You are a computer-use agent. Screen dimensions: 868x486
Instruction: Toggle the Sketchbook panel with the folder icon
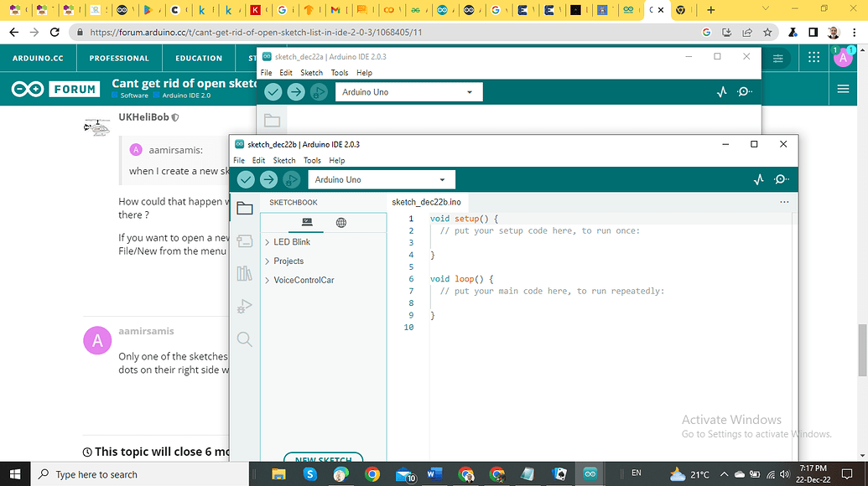[x=244, y=209]
